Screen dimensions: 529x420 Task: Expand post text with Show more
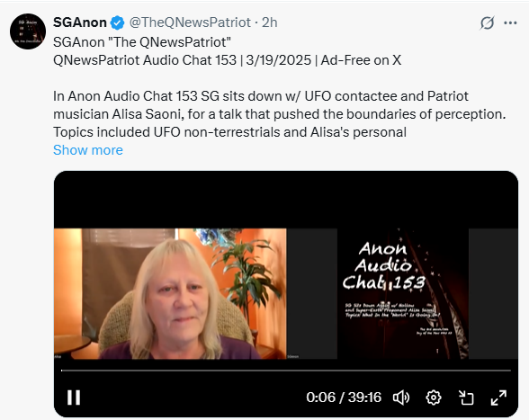click(x=88, y=150)
